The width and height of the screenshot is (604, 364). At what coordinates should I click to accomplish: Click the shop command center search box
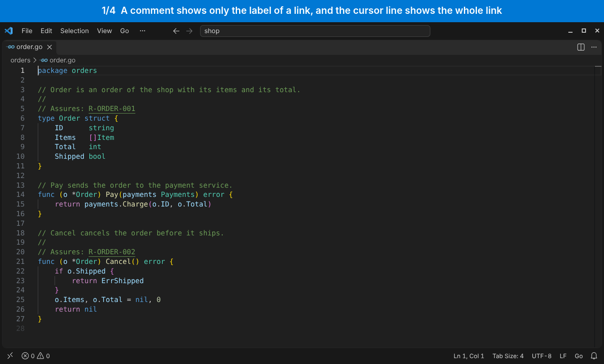pos(315,31)
